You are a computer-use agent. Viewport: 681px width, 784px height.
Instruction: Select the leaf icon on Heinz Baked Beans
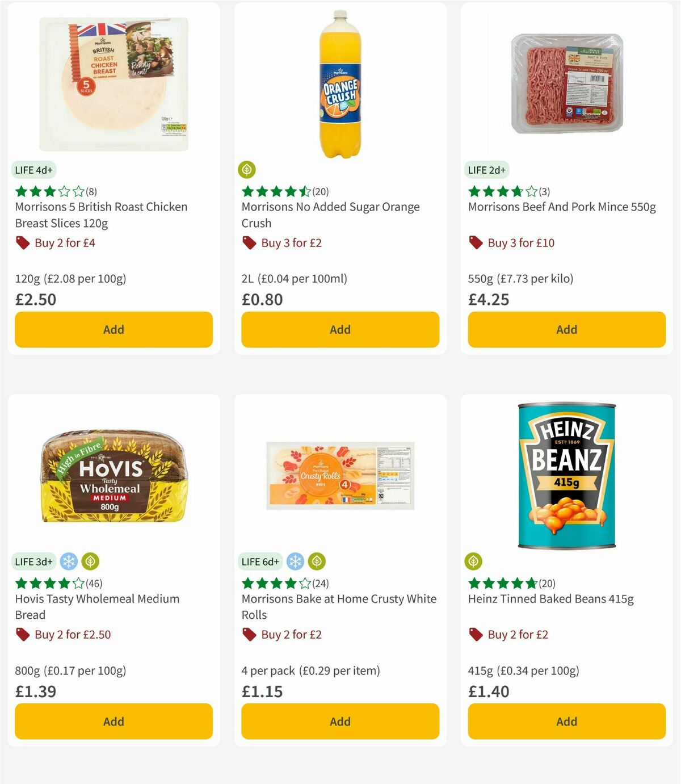474,561
